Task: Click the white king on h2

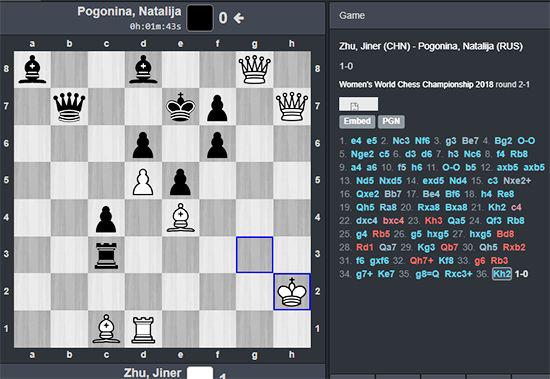Action: (x=292, y=292)
